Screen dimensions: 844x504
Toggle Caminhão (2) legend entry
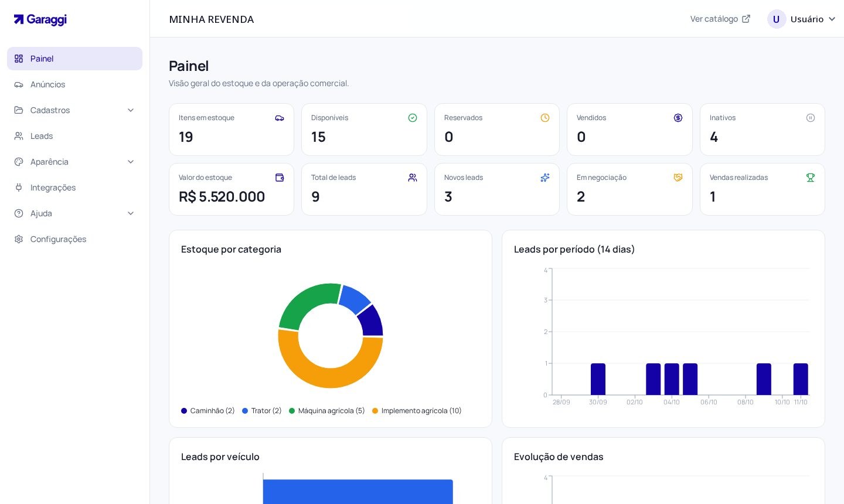pyautogui.click(x=208, y=411)
